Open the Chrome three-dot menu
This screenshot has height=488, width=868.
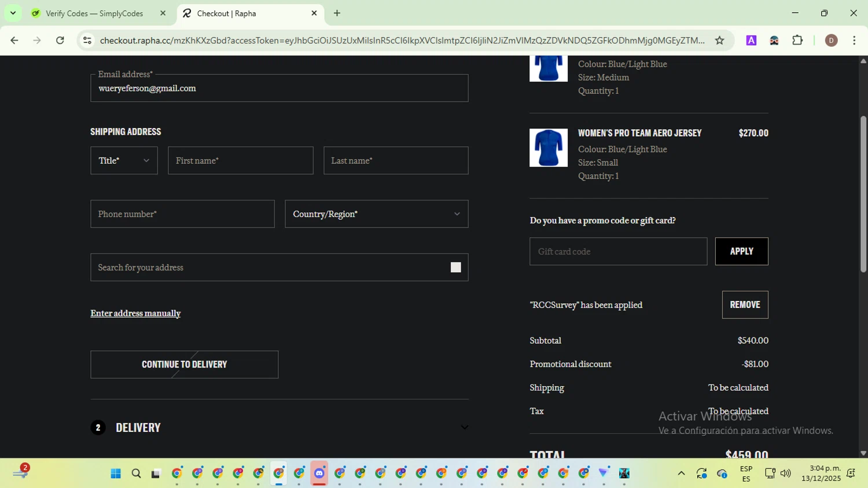point(854,41)
